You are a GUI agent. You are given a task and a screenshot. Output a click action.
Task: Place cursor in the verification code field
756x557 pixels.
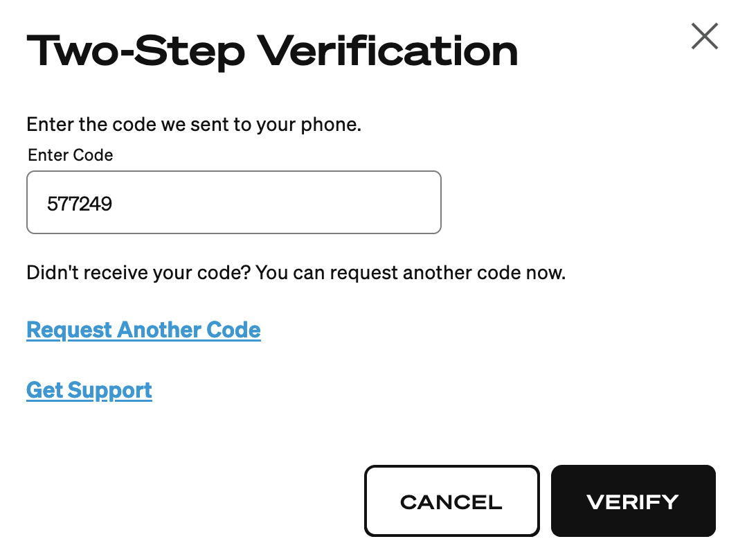(233, 202)
